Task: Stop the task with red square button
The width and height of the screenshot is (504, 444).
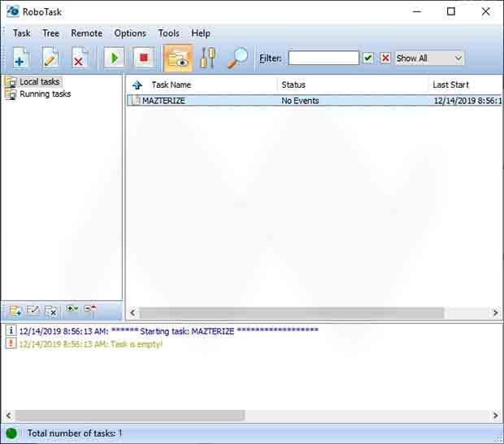Action: click(144, 59)
